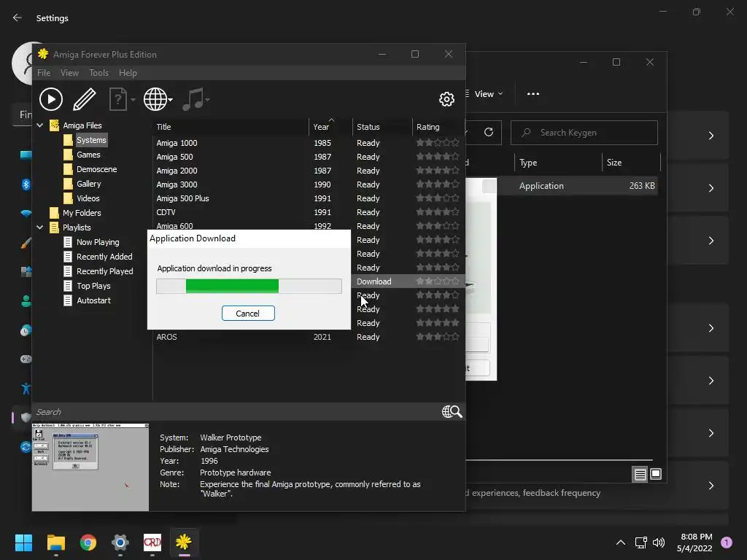Set the rating stars for AROS
This screenshot has height=560, width=747.
[438, 337]
